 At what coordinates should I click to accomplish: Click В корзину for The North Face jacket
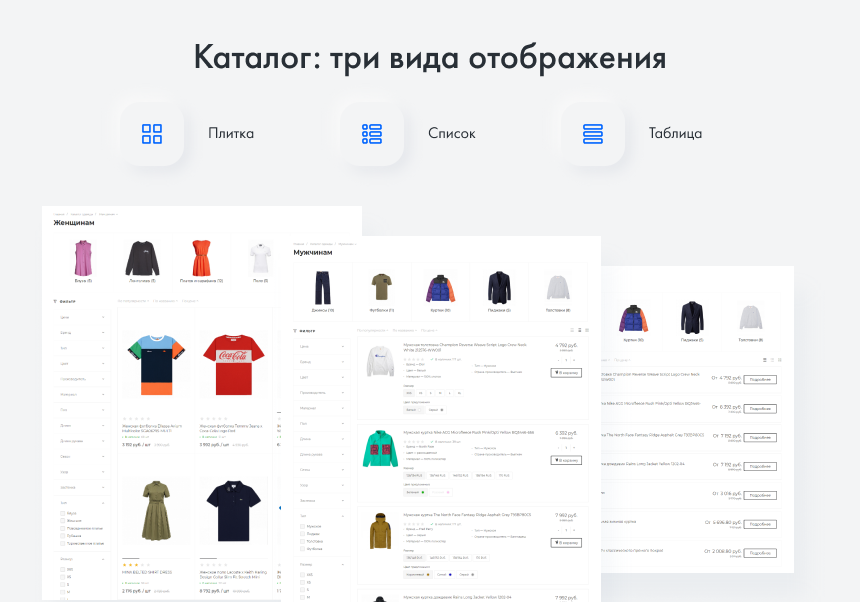pos(566,541)
